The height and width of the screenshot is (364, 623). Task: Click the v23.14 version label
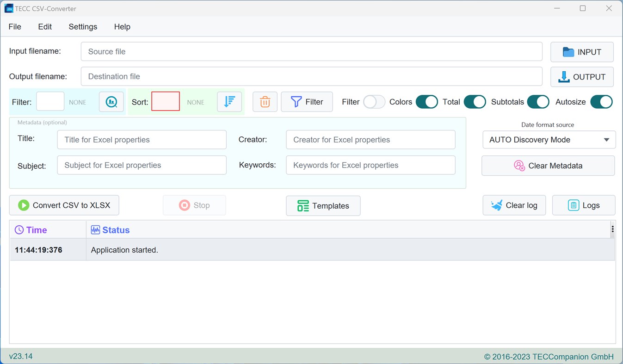pyautogui.click(x=21, y=356)
